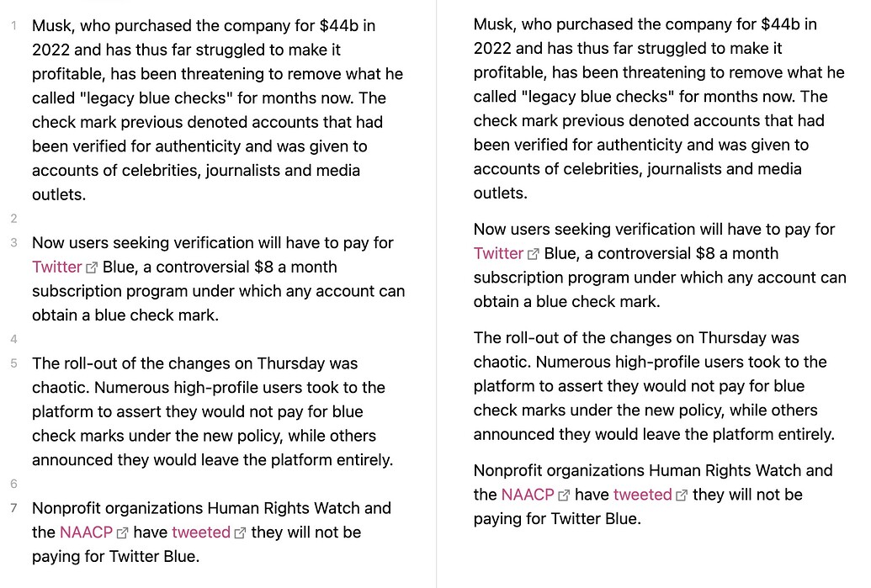
Task: Open the Twitter link in the preview pane
Action: 498,254
